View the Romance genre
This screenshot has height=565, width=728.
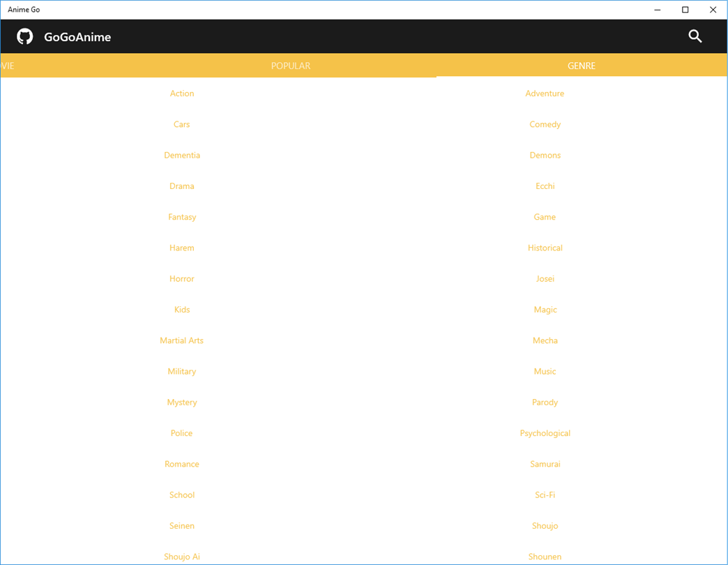click(181, 464)
